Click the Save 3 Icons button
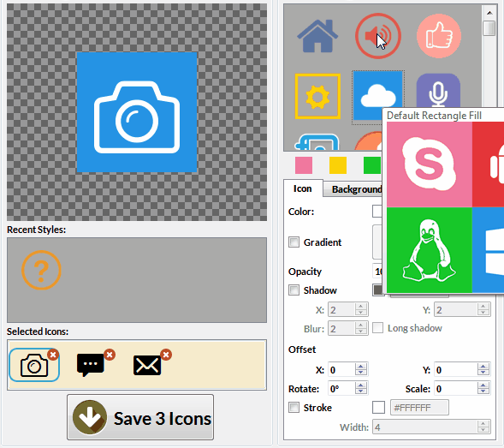This screenshot has width=504, height=448. 140,417
